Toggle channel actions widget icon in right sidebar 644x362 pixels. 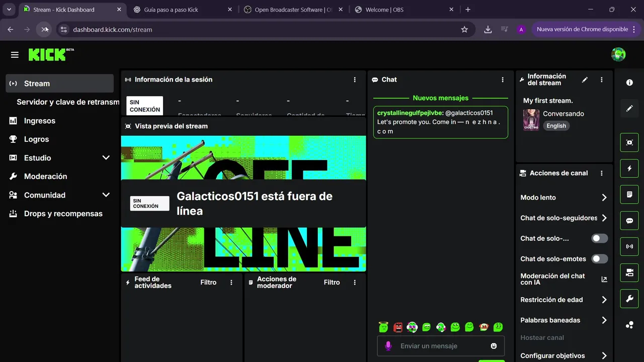tap(629, 273)
